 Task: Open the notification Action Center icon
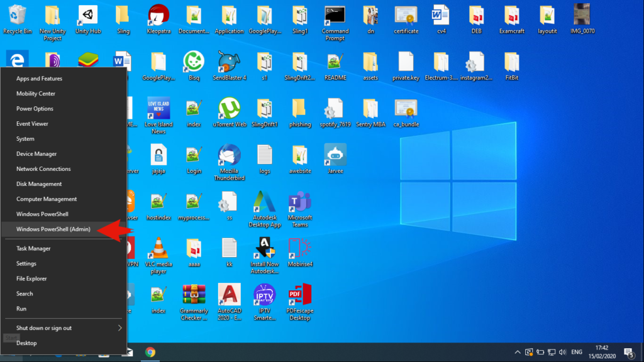(629, 352)
